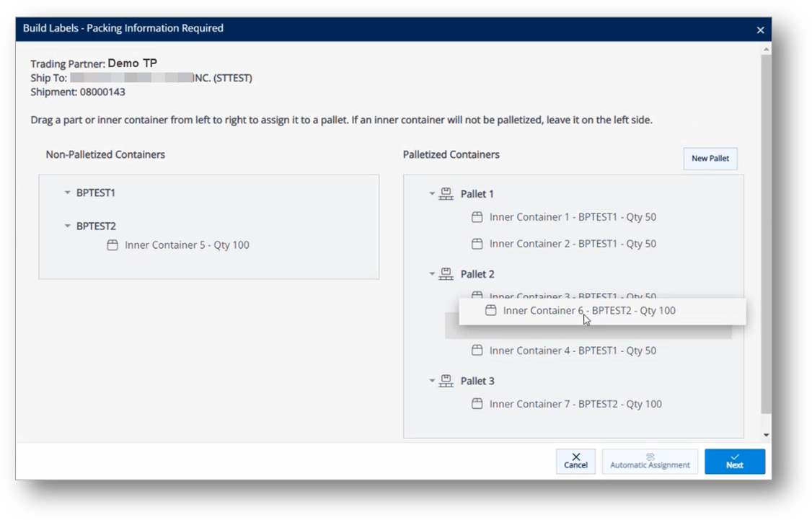Collapse the BPTEST1 group
812x520 pixels.
(67, 193)
